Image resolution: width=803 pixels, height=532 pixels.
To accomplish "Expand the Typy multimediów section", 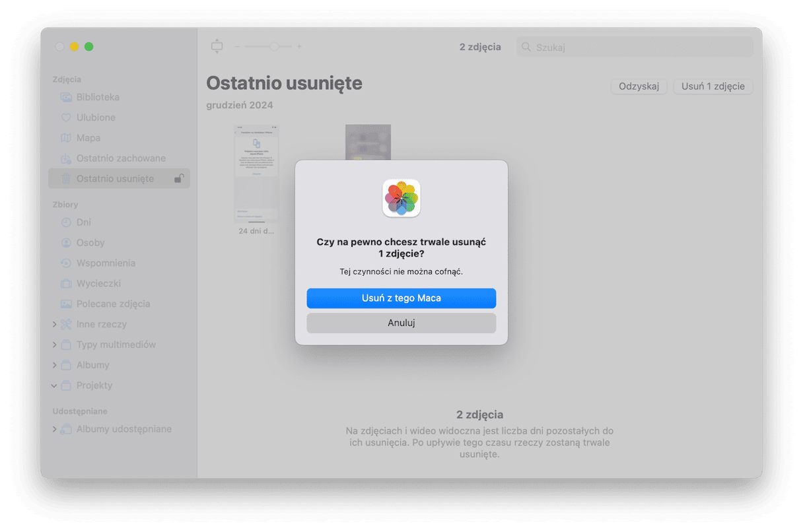I will (54, 345).
